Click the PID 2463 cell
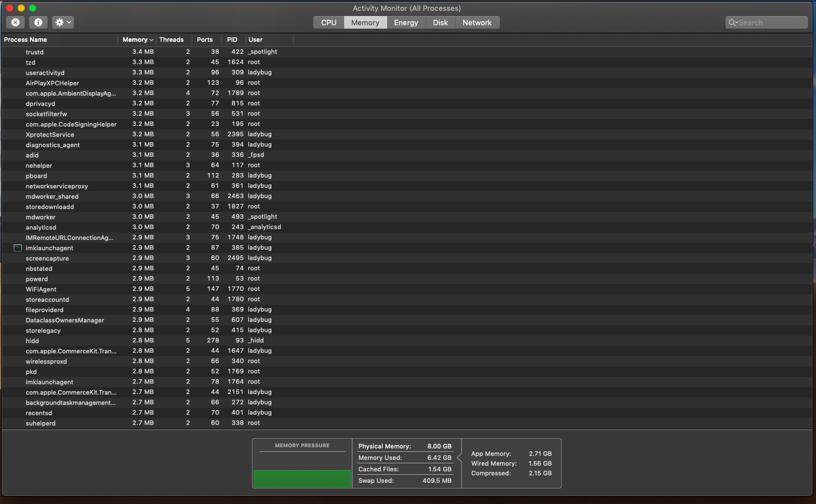Viewport: 816px width, 504px height. pos(235,196)
